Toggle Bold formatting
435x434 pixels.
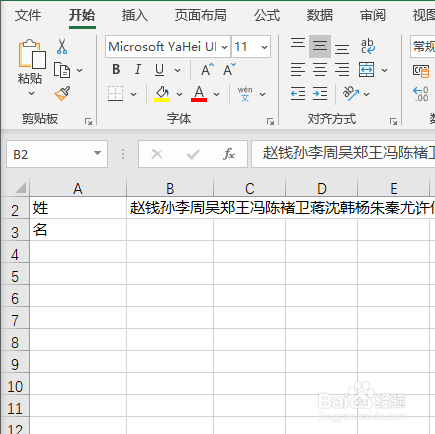(116, 70)
